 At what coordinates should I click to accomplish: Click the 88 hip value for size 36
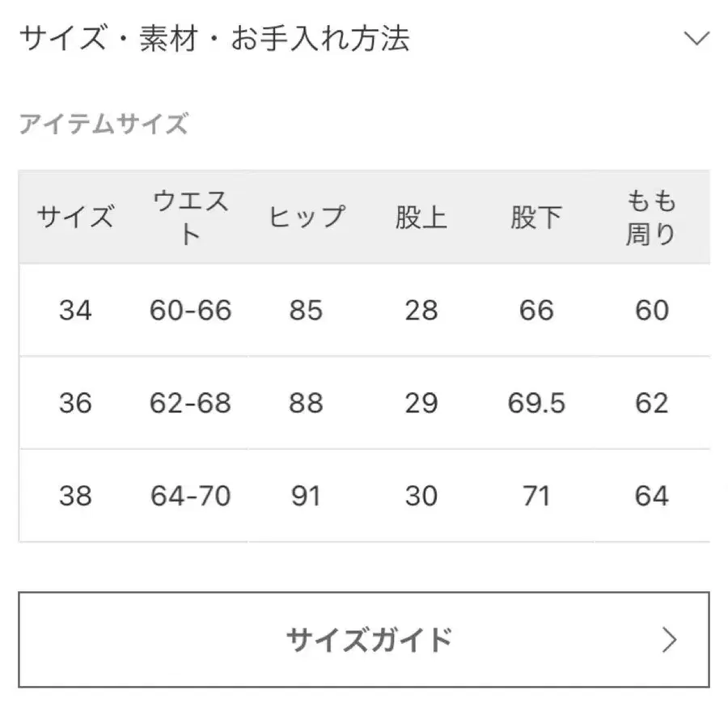coord(306,402)
